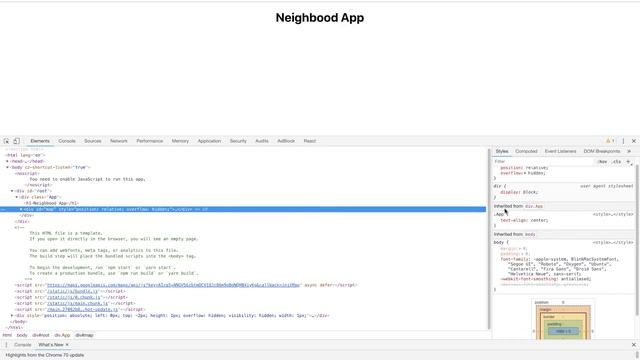
Task: Click the div#map breadcrumb item
Action: click(x=84, y=335)
